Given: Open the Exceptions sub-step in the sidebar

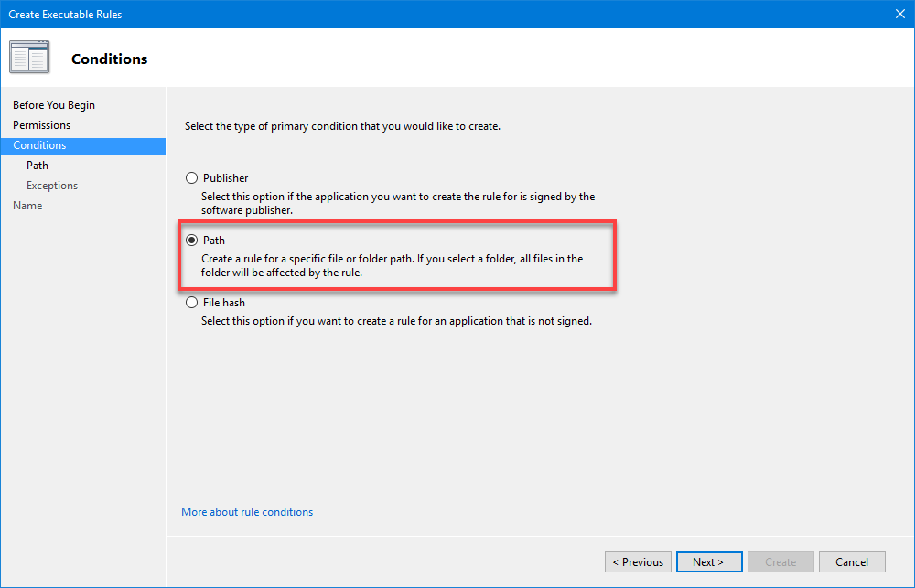Looking at the screenshot, I should [x=52, y=186].
